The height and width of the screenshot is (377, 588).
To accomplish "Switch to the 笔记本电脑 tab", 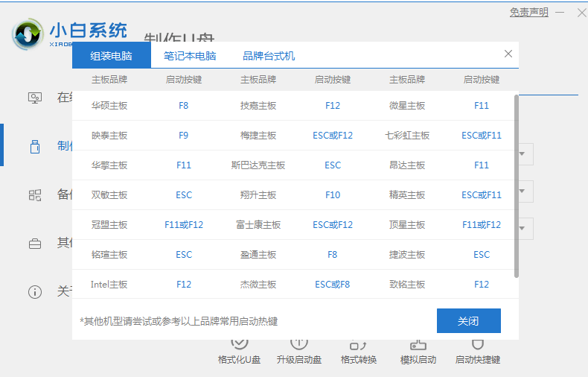I will [190, 56].
